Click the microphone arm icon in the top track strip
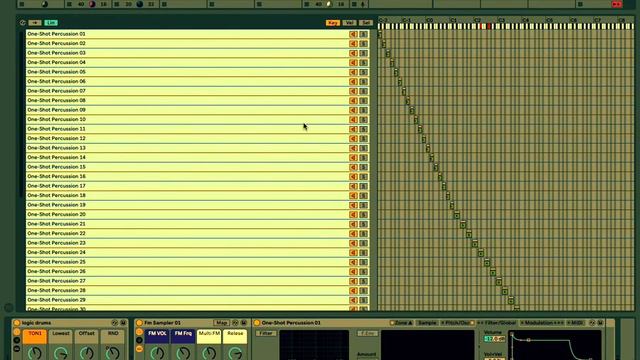Screen dimensions: 640x360 [x=363, y=4]
